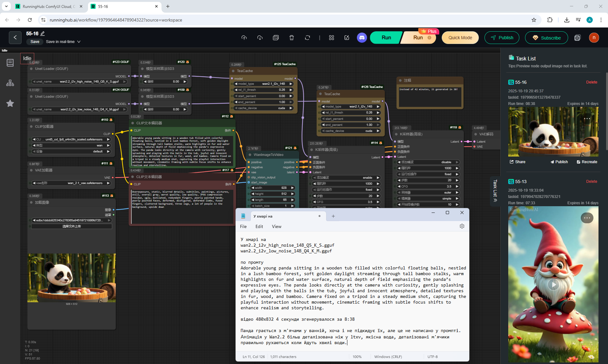Click the green Run button
This screenshot has height=364, width=608.
point(386,38)
